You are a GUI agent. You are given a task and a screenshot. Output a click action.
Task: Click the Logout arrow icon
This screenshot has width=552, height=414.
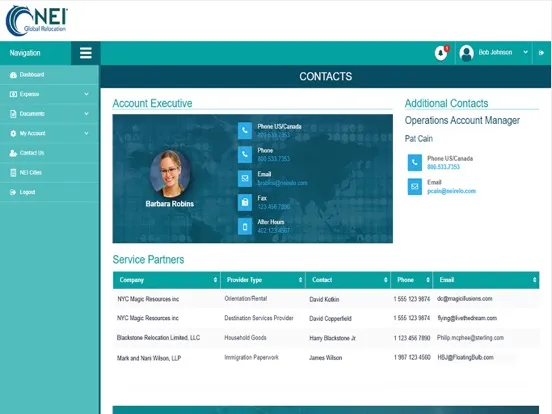[13, 192]
